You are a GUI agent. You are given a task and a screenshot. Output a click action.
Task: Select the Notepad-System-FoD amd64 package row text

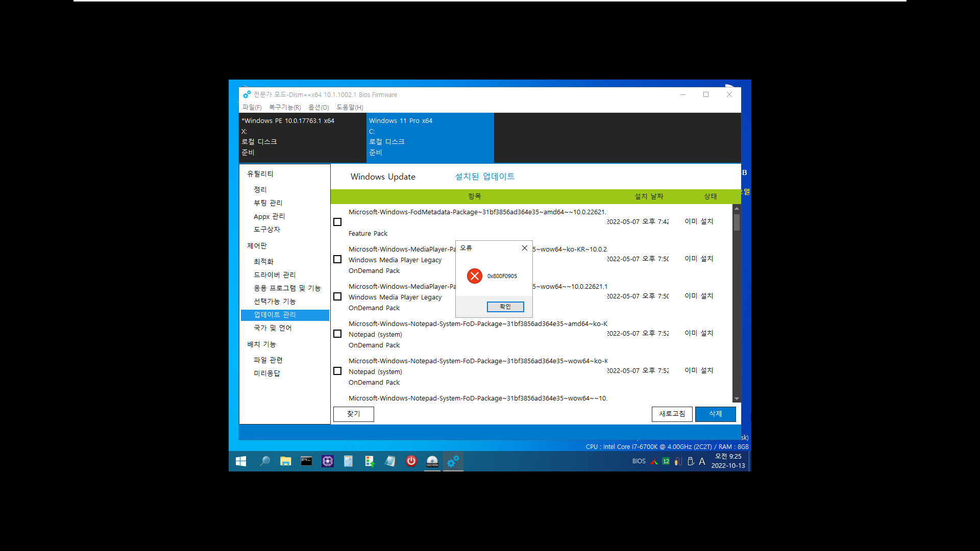(478, 324)
